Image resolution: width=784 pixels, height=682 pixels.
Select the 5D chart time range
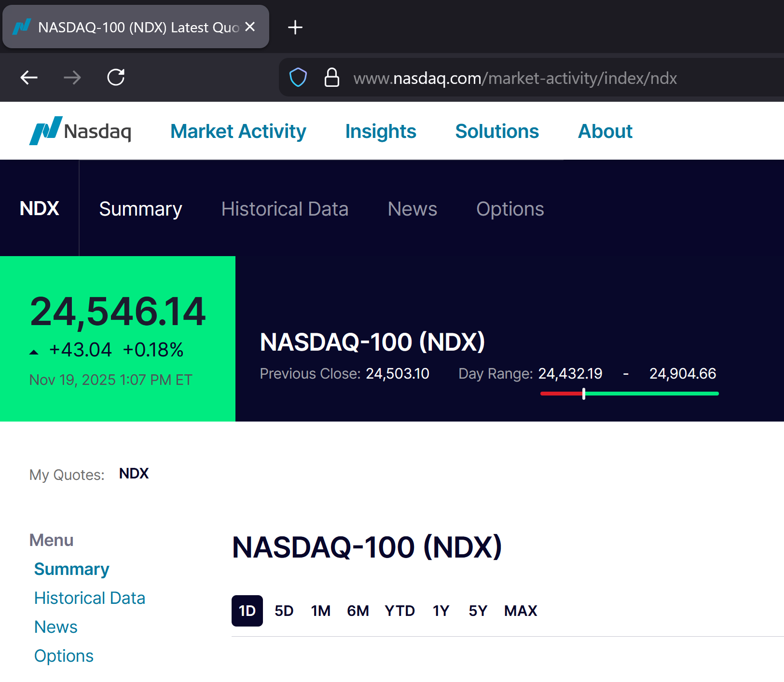[x=284, y=611]
